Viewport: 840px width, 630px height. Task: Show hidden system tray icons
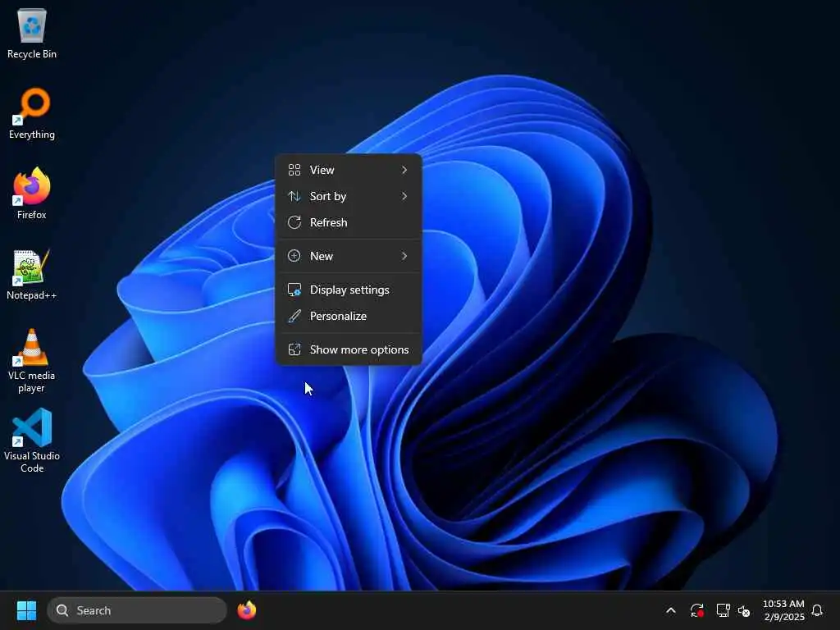click(671, 610)
